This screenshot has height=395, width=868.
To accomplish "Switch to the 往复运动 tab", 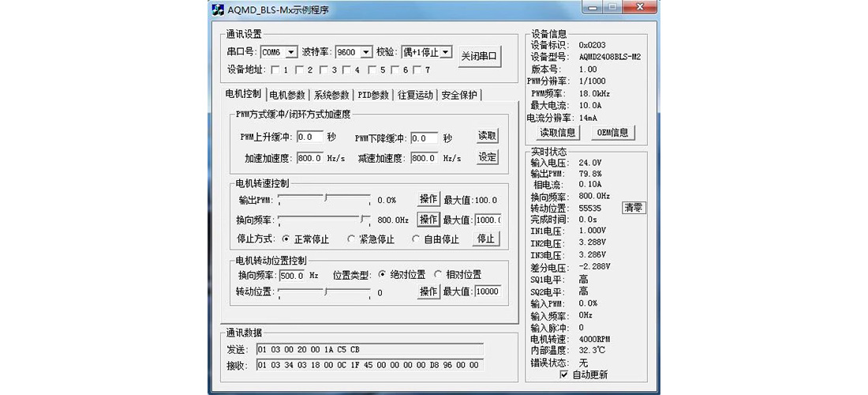I will pyautogui.click(x=415, y=95).
